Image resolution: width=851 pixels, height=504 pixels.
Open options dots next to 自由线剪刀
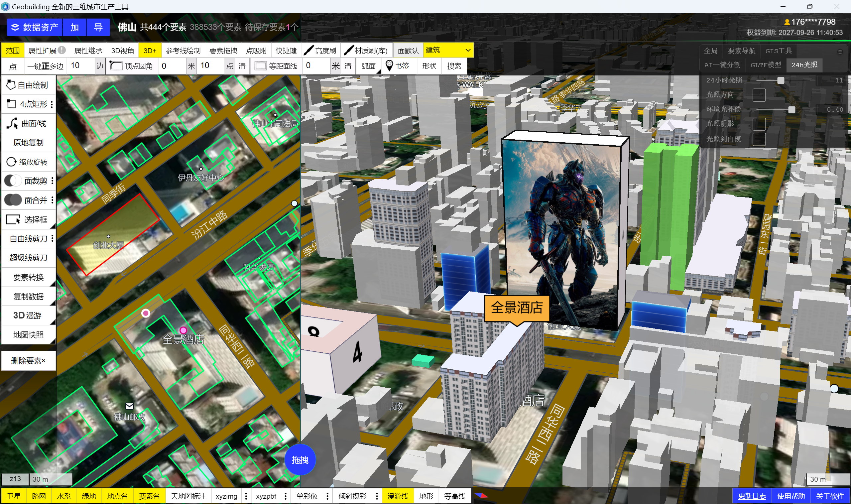pos(52,238)
